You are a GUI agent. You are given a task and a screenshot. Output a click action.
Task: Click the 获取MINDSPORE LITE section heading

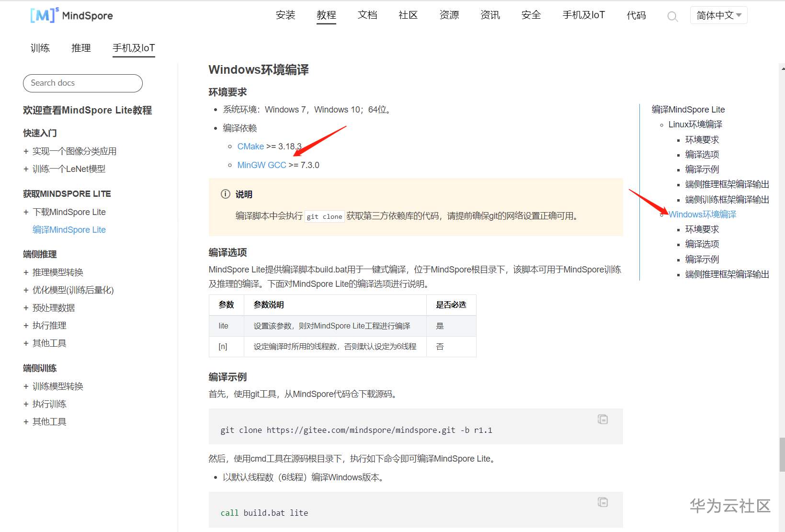(67, 194)
